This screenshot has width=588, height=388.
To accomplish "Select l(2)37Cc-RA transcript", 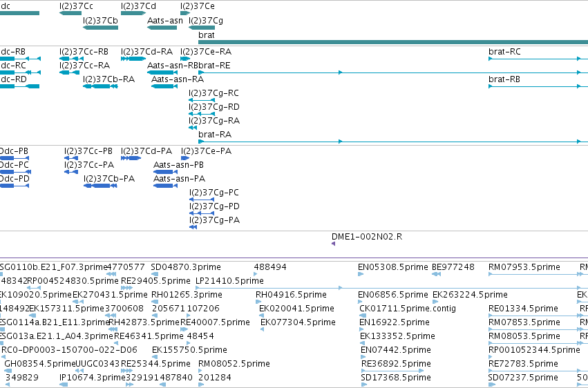I will (69, 72).
